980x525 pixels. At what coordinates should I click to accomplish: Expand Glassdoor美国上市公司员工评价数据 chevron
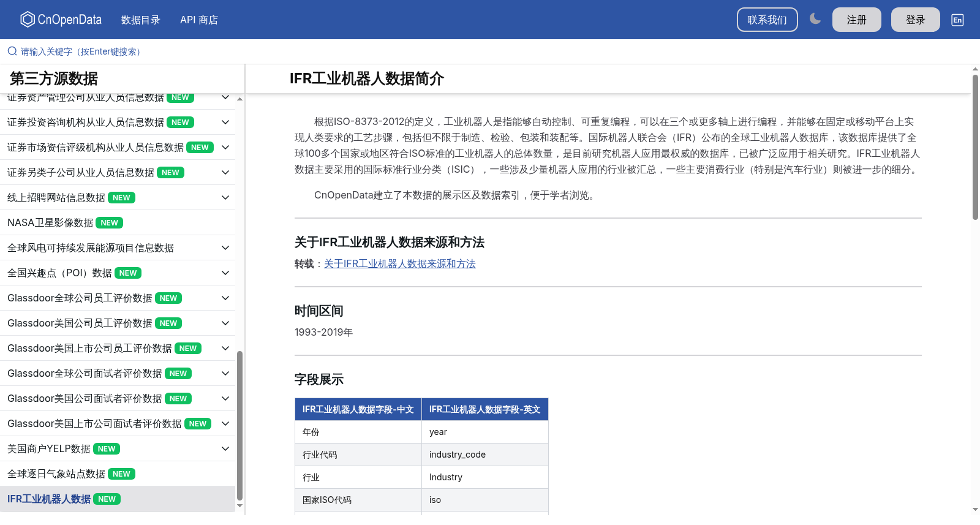(x=225, y=348)
